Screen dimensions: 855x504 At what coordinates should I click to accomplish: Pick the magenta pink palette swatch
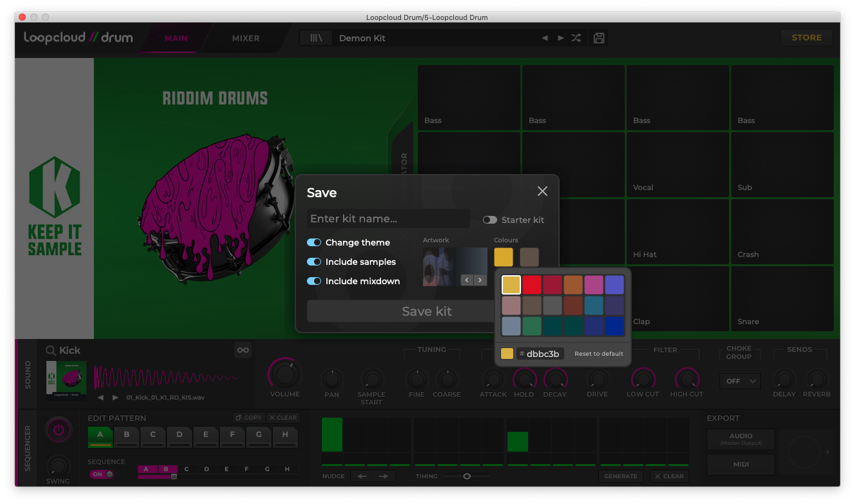click(594, 284)
